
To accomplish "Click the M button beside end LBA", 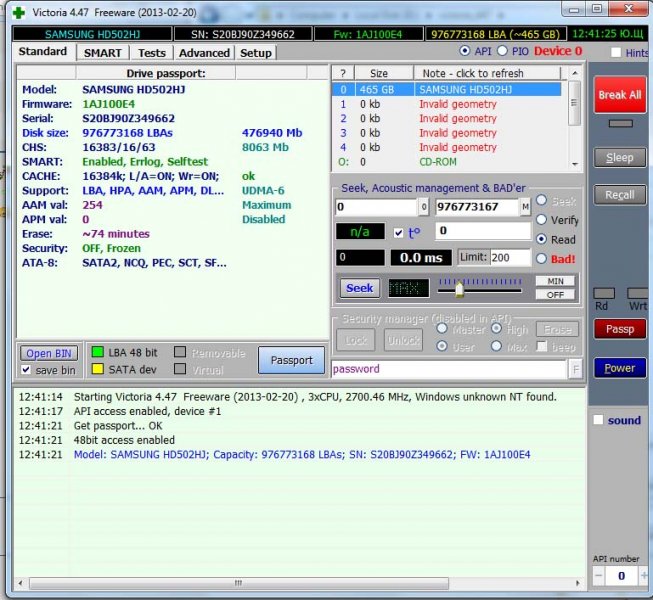I will pyautogui.click(x=526, y=207).
